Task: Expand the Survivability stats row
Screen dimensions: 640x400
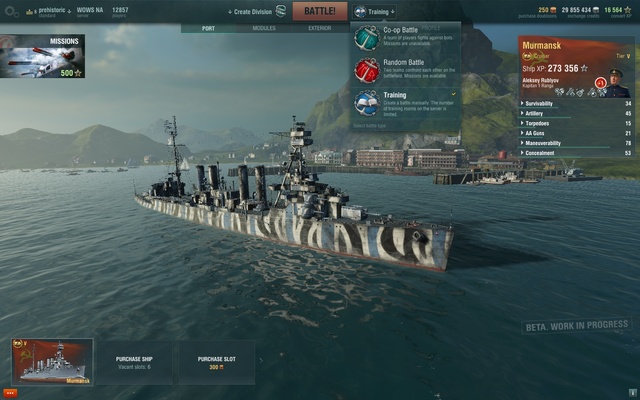Action: pyautogui.click(x=576, y=104)
